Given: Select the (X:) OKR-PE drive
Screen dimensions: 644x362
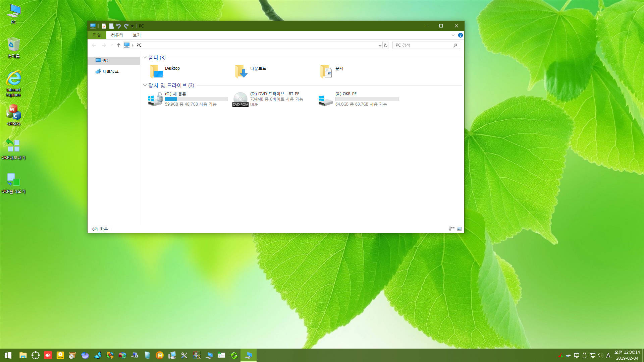Looking at the screenshot, I should [359, 99].
